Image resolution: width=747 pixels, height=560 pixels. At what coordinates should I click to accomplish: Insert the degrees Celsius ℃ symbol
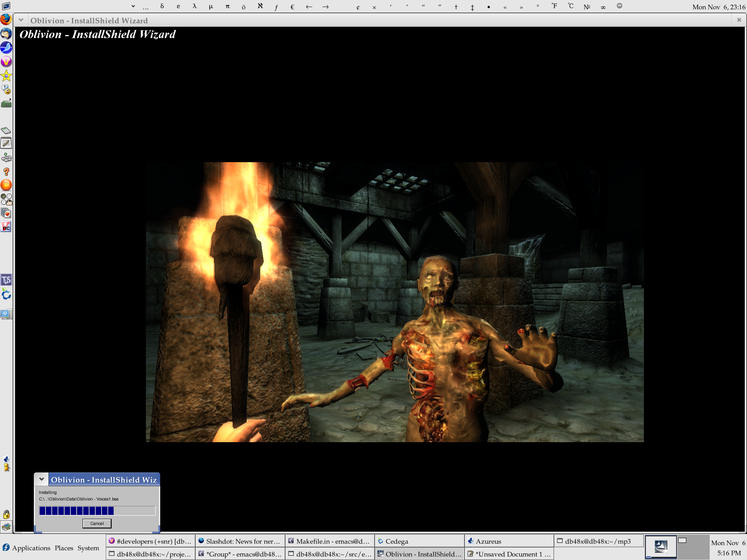pos(570,6)
